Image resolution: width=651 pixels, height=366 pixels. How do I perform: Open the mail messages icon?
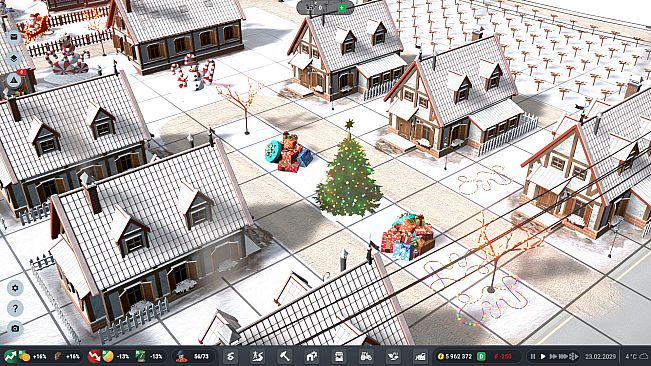(x=14, y=37)
